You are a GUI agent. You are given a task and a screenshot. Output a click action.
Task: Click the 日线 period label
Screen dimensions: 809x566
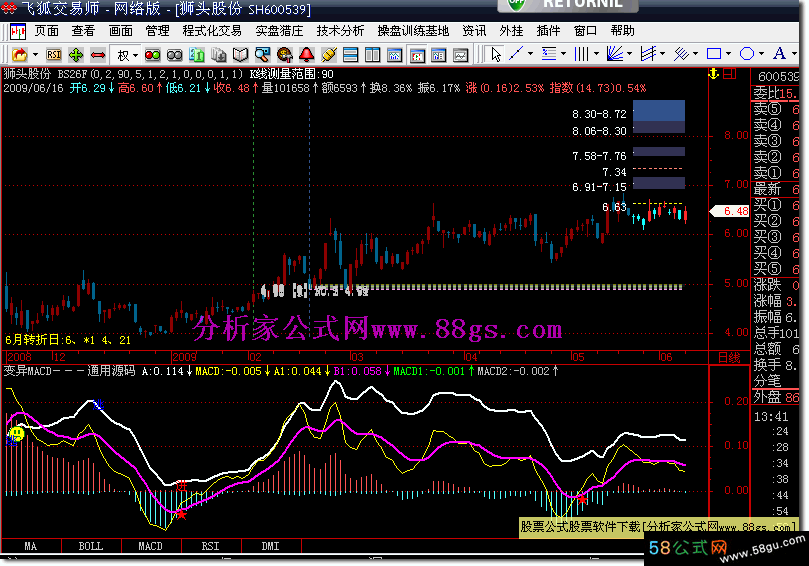click(729, 358)
